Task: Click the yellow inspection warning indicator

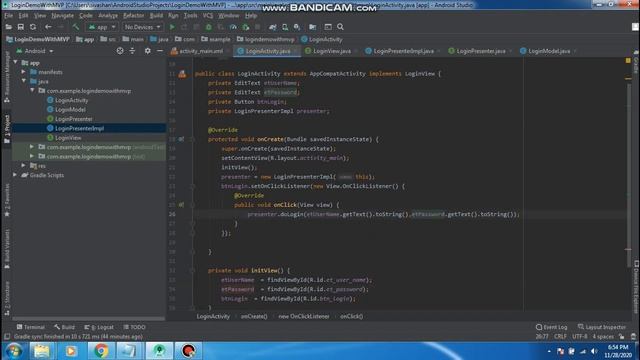Action: [628, 61]
